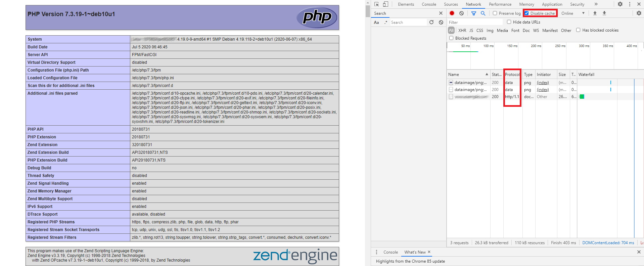Click the PHP logo in the header
This screenshot has height=266, width=644.
pos(317,17)
